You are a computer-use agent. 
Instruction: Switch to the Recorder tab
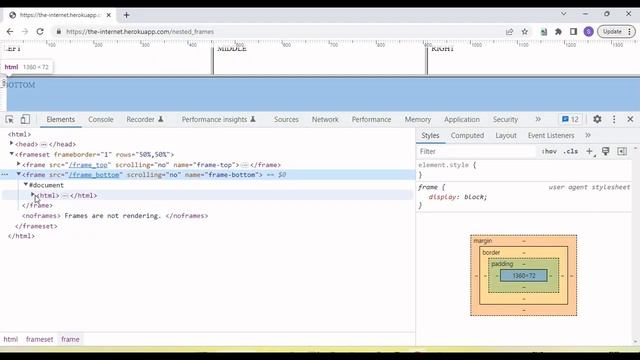[144, 119]
